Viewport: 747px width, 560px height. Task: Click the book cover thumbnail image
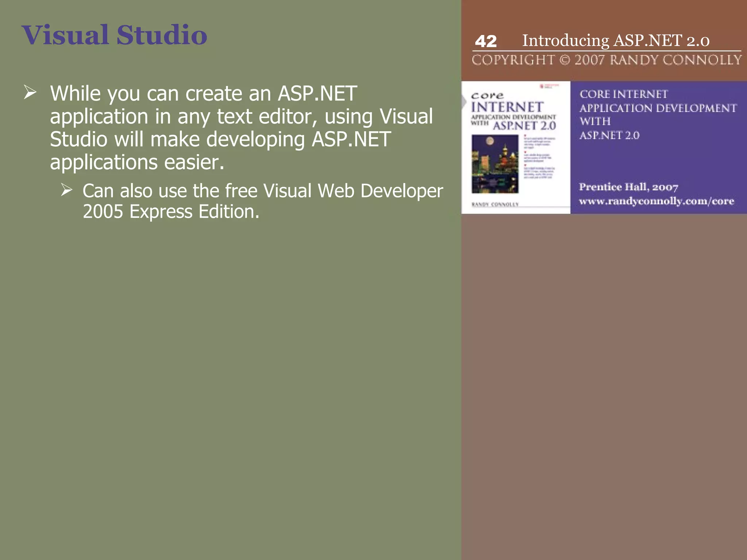[516, 147]
